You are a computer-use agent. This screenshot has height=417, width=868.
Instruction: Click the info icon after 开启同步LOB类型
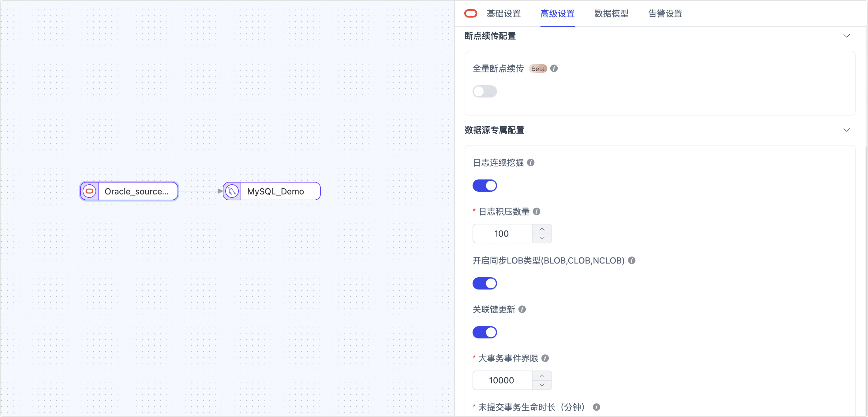point(631,260)
